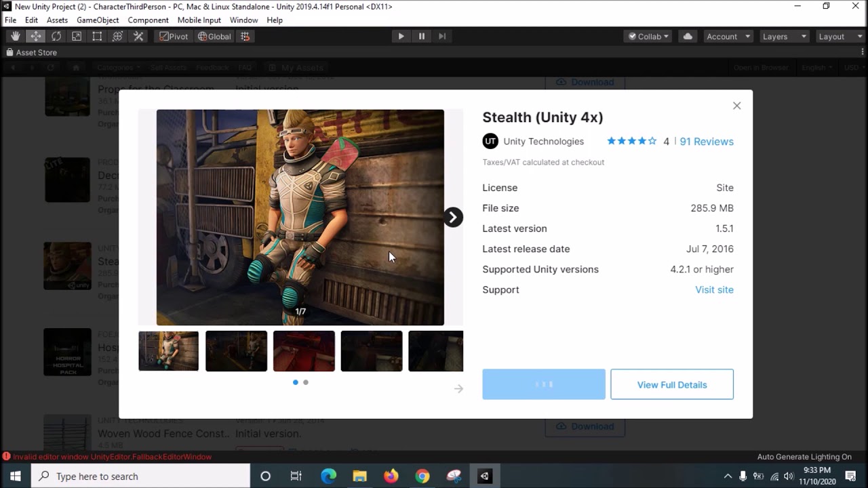Show next screenshot with arrow button
The width and height of the screenshot is (868, 488).
[453, 217]
